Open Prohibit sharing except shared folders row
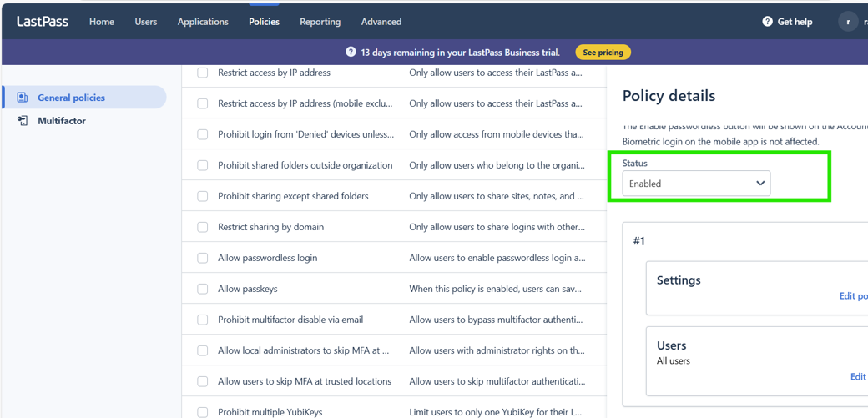Viewport: 868px width, 418px height. coord(293,196)
